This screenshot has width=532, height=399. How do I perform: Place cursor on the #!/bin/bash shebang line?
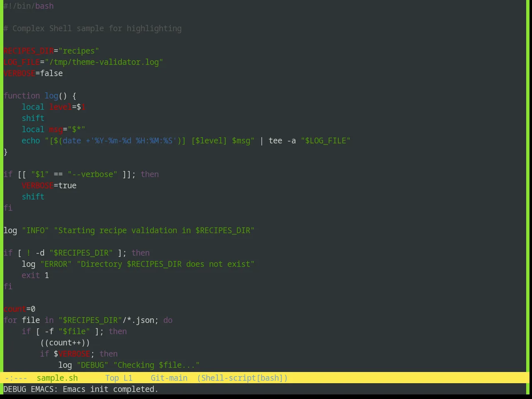(x=29, y=6)
